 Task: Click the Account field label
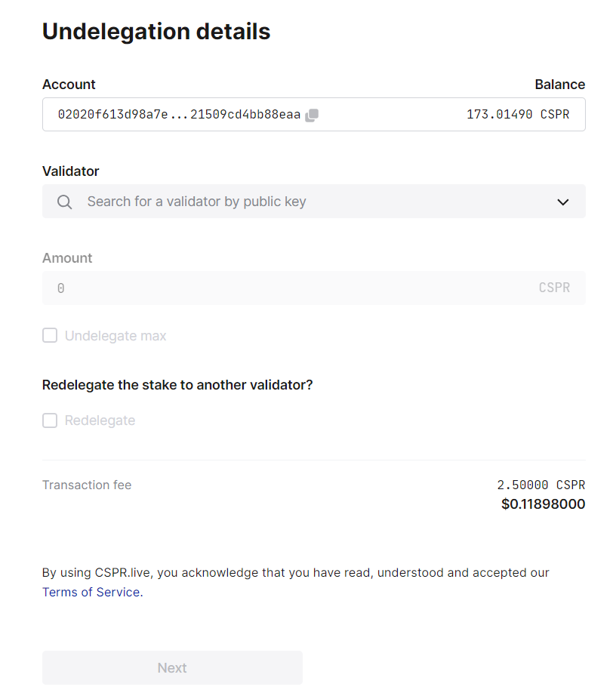pos(69,85)
